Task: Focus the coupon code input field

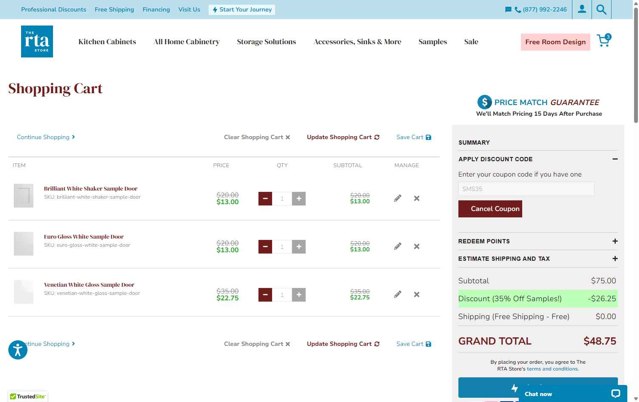Action: (526, 189)
